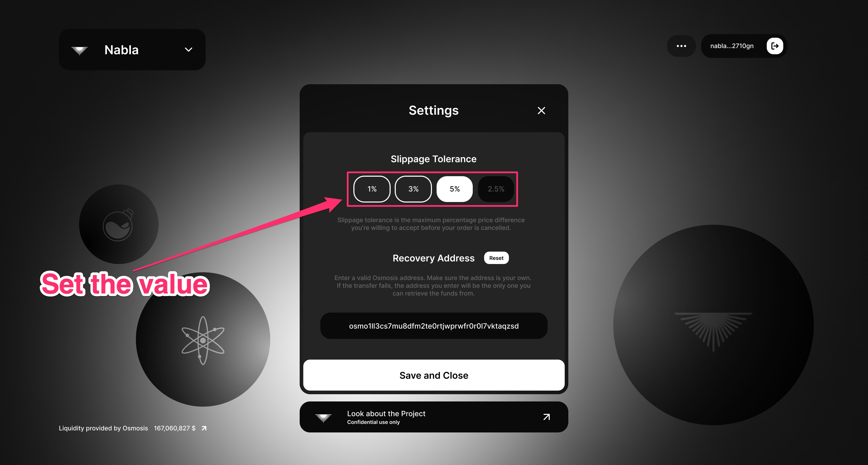Click the external link arrow next to liquidity

point(206,428)
